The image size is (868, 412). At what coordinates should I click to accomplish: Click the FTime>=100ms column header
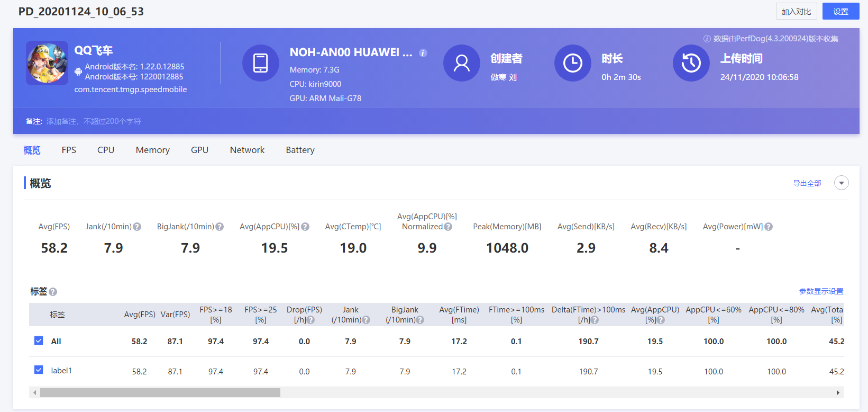coord(516,315)
